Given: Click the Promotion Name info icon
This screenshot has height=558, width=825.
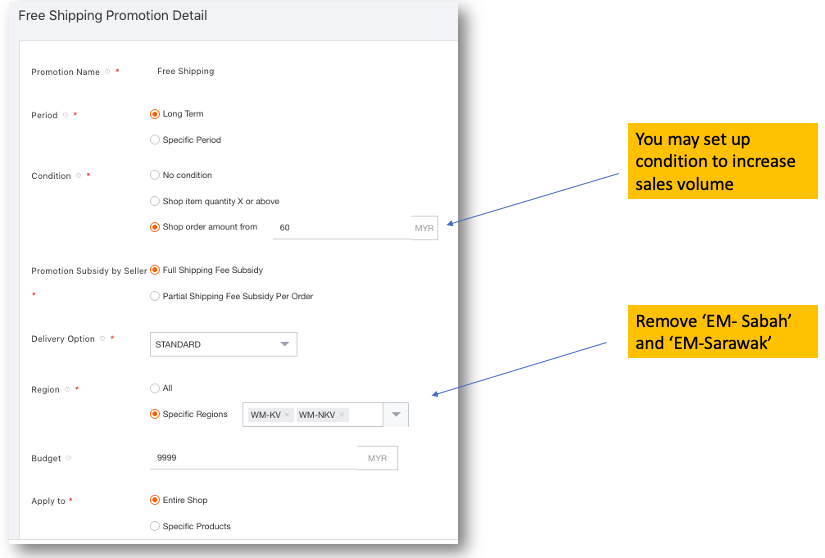Looking at the screenshot, I should click(107, 72).
